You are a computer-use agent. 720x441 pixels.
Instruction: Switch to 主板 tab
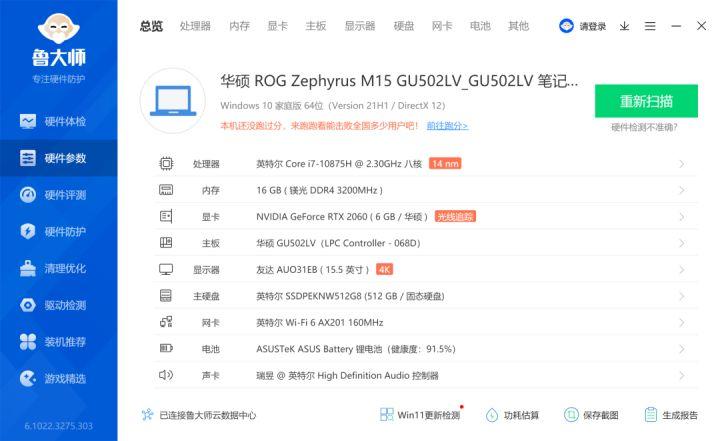point(316,26)
